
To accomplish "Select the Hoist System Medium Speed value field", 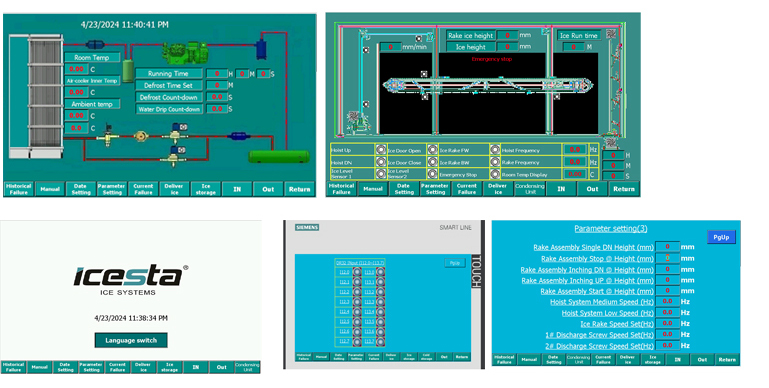I will (x=667, y=302).
